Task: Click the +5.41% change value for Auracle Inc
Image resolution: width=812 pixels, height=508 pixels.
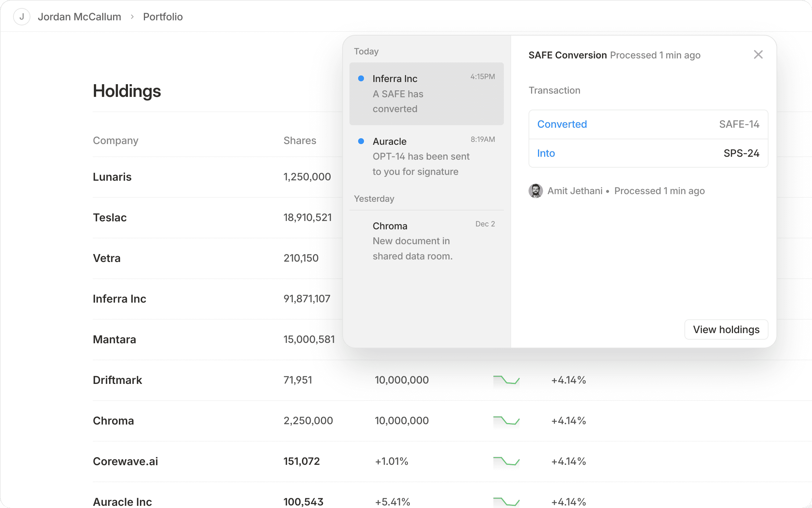Action: tap(392, 502)
